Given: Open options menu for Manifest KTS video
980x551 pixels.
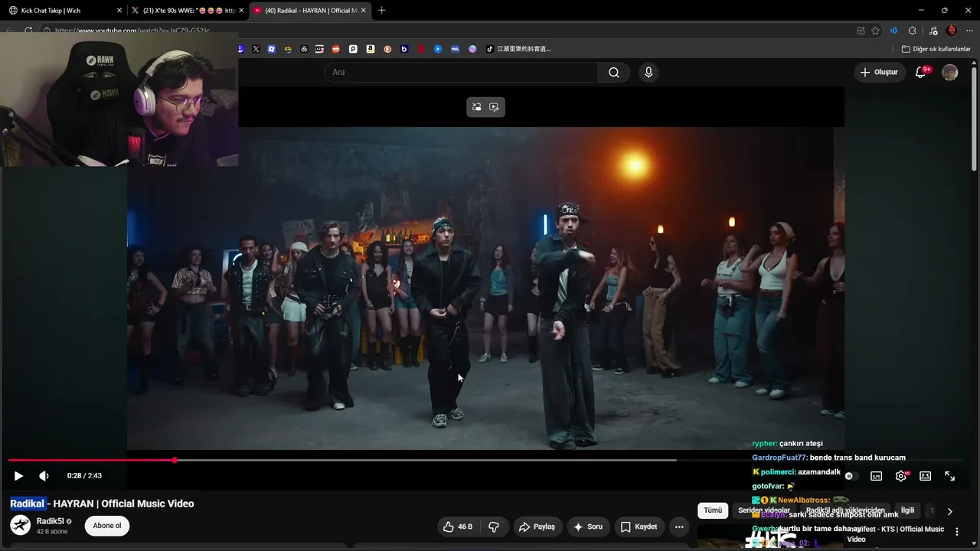Looking at the screenshot, I should pyautogui.click(x=957, y=531).
